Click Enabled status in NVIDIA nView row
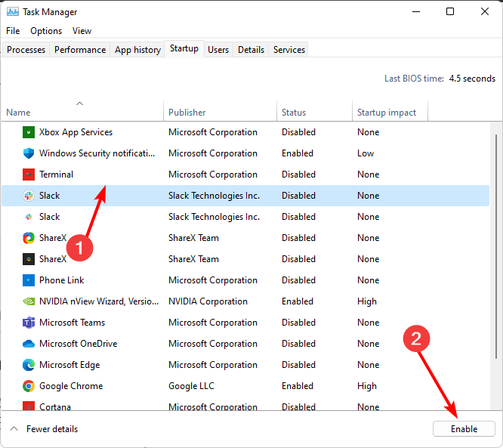 pos(298,301)
